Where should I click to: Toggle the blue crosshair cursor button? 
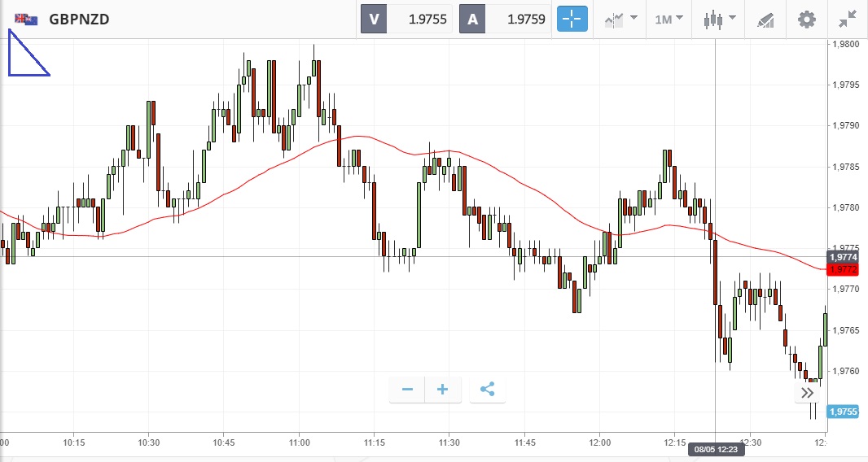point(572,19)
